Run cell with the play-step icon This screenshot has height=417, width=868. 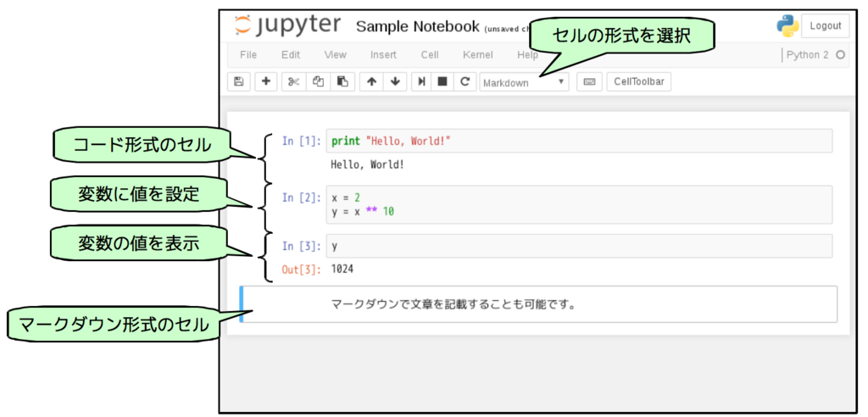[422, 82]
